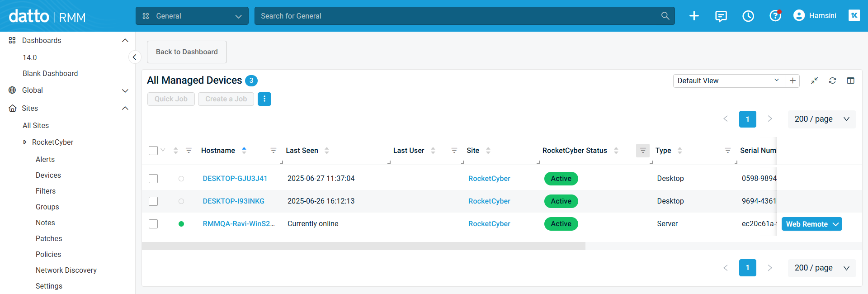Filter the Last User column
Viewport: 868px width, 294px height.
[454, 150]
